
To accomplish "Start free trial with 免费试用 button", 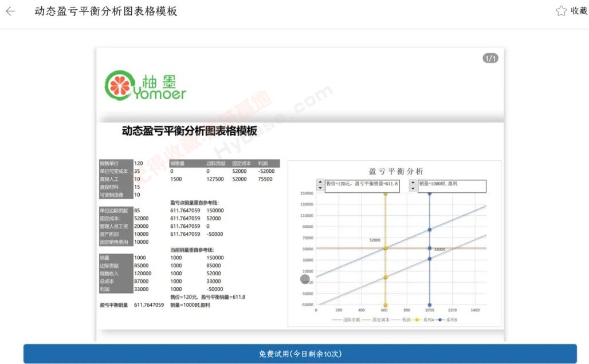I will coord(300,354).
